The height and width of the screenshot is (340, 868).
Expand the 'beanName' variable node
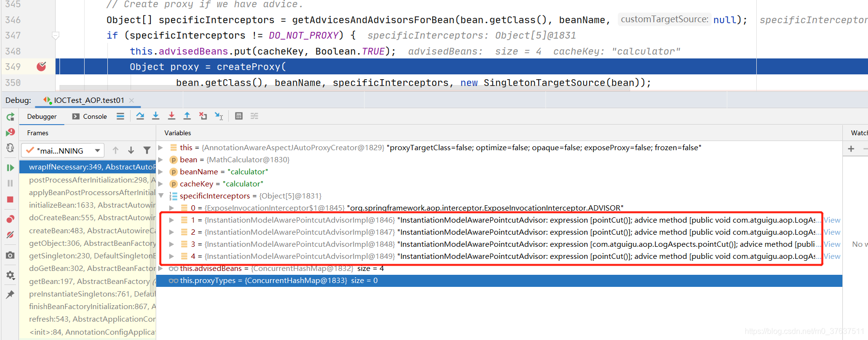click(161, 171)
